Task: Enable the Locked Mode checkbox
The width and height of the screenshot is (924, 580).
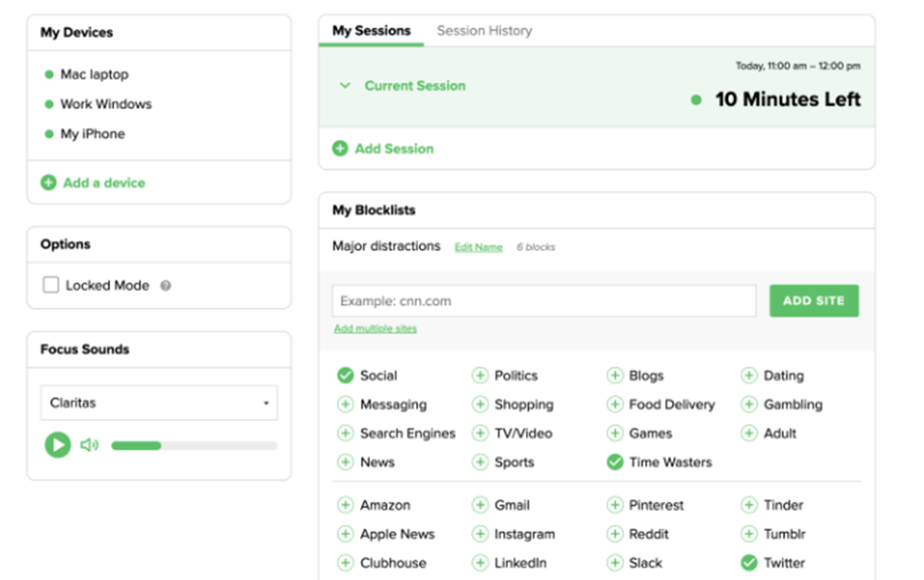Action: (x=51, y=285)
